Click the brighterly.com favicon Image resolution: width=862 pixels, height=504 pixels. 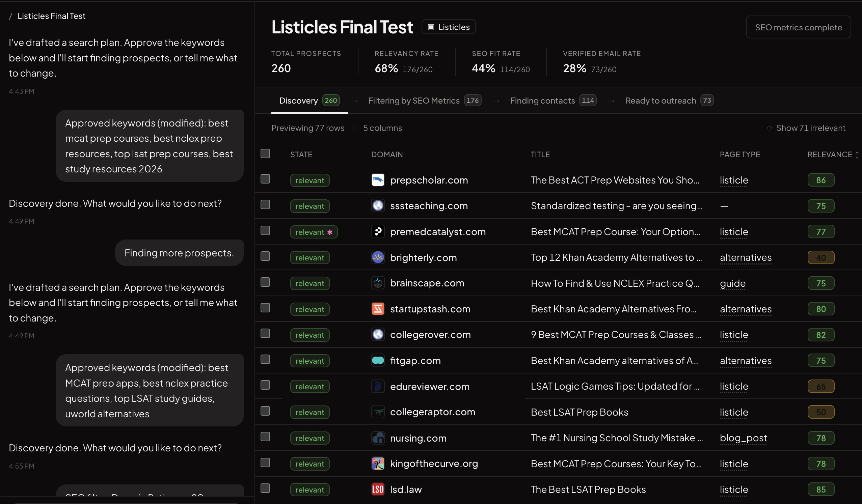tap(378, 257)
